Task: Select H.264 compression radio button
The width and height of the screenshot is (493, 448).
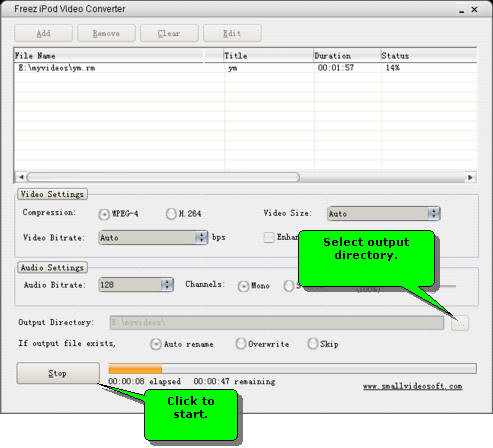Action: (171, 214)
